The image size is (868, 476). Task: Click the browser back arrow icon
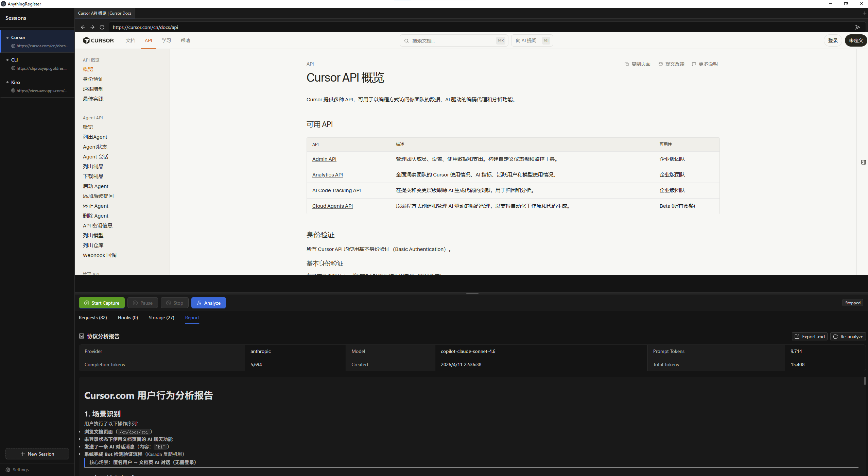[x=83, y=27]
